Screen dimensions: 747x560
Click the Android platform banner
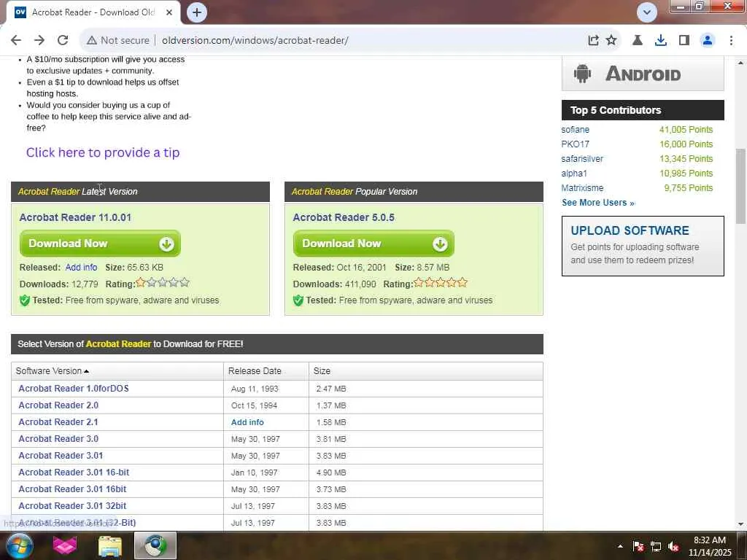[643, 74]
